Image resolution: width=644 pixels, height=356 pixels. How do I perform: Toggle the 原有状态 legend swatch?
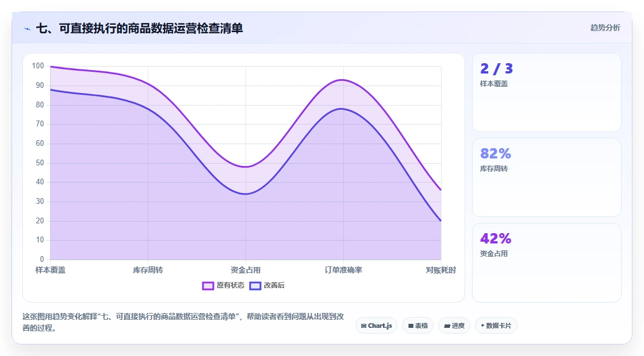[208, 285]
